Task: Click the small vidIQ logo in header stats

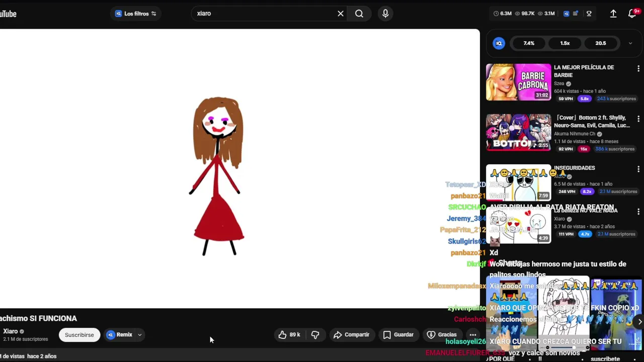Action: coord(566,14)
